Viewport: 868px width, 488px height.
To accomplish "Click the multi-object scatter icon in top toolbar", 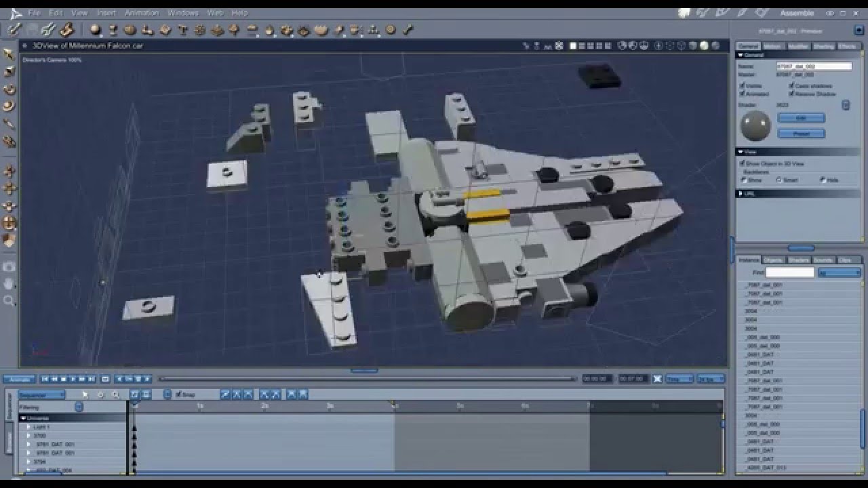I will tap(287, 30).
